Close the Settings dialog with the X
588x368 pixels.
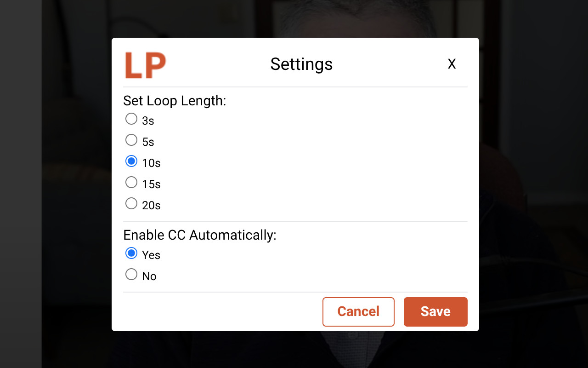click(x=452, y=64)
